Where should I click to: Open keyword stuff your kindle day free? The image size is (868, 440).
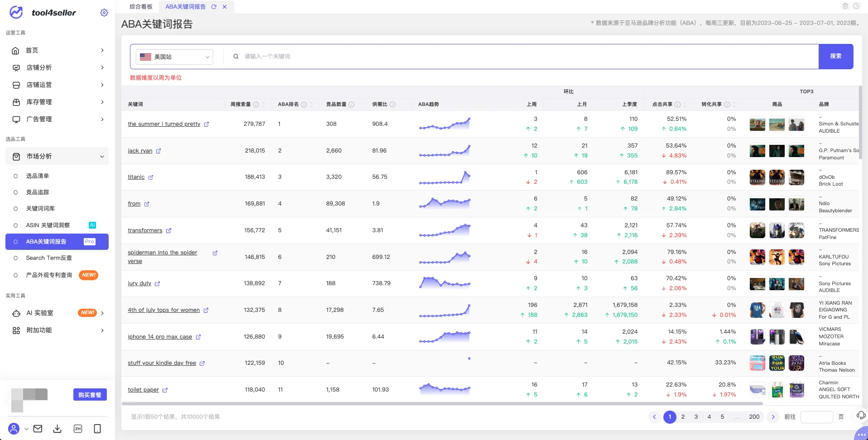click(x=162, y=363)
